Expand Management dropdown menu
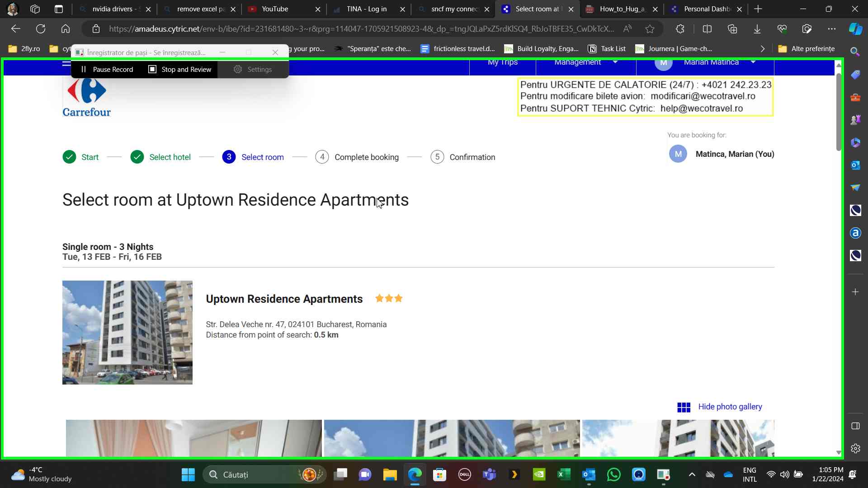 coord(585,62)
